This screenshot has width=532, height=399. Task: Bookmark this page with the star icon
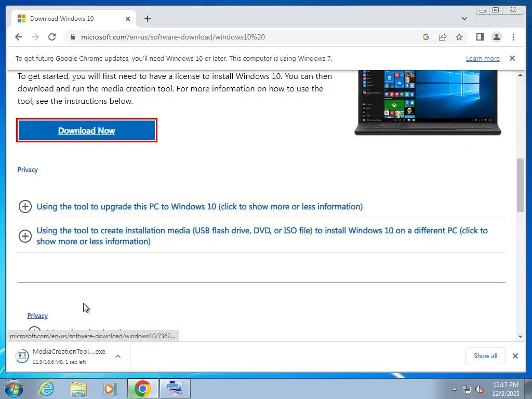coord(459,37)
